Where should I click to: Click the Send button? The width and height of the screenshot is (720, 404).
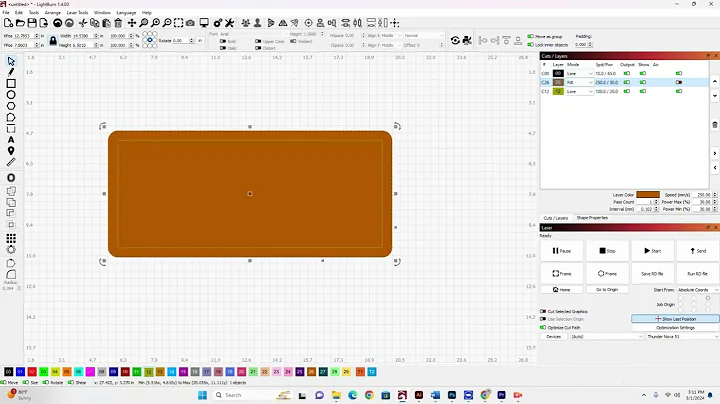(698, 251)
